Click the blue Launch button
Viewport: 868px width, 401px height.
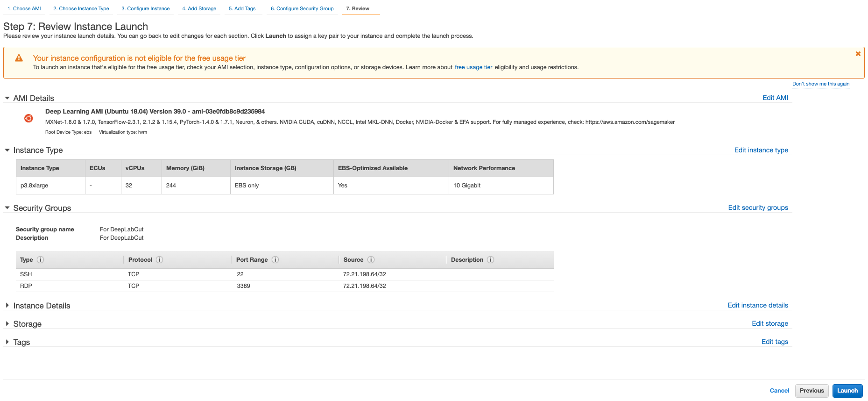point(847,391)
